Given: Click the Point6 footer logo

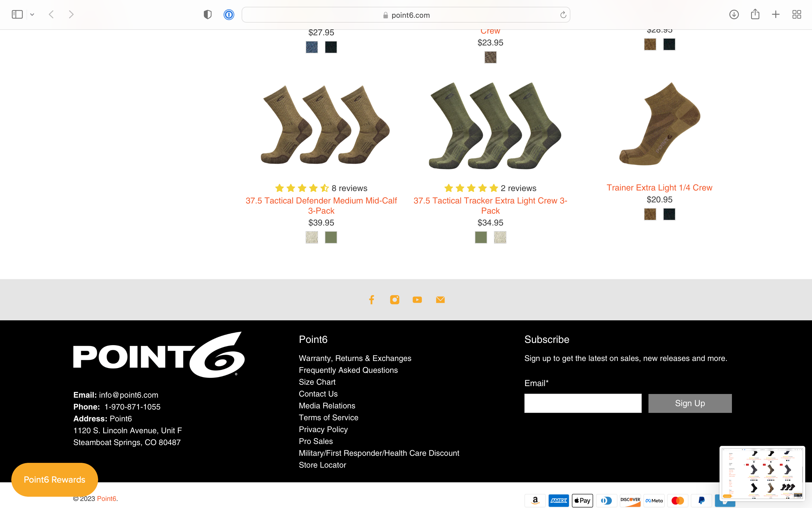Looking at the screenshot, I should coord(159,355).
